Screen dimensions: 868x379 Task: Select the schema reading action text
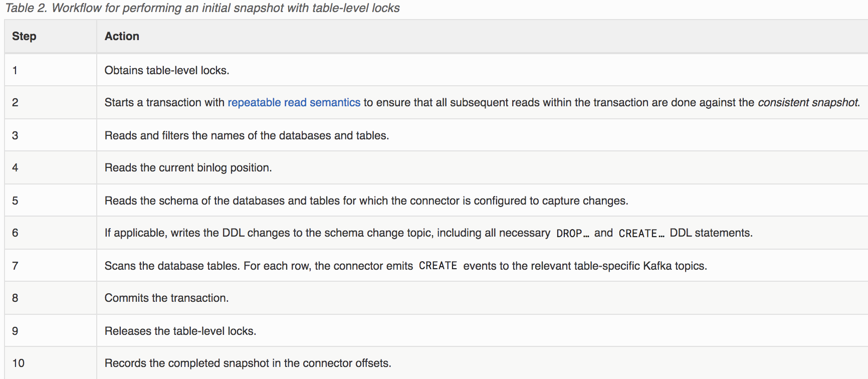366,201
